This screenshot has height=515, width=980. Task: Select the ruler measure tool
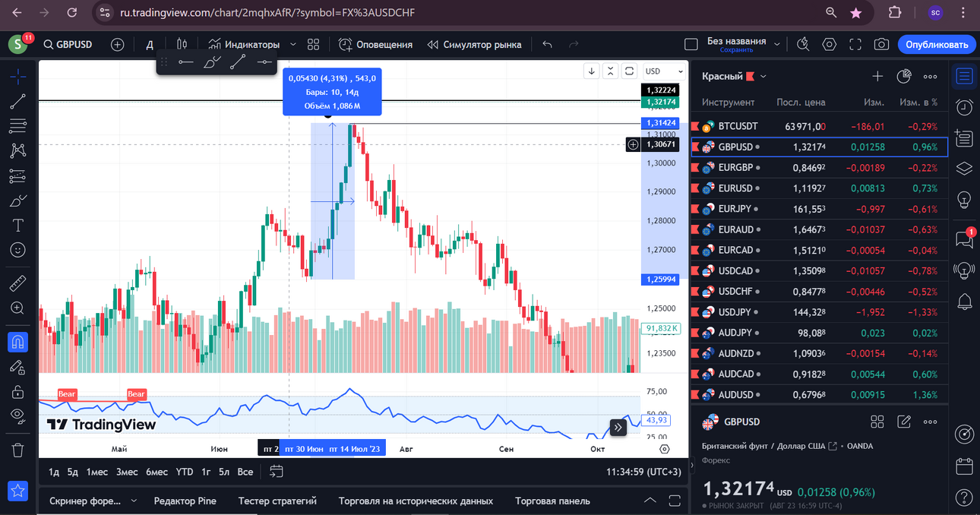click(x=18, y=284)
